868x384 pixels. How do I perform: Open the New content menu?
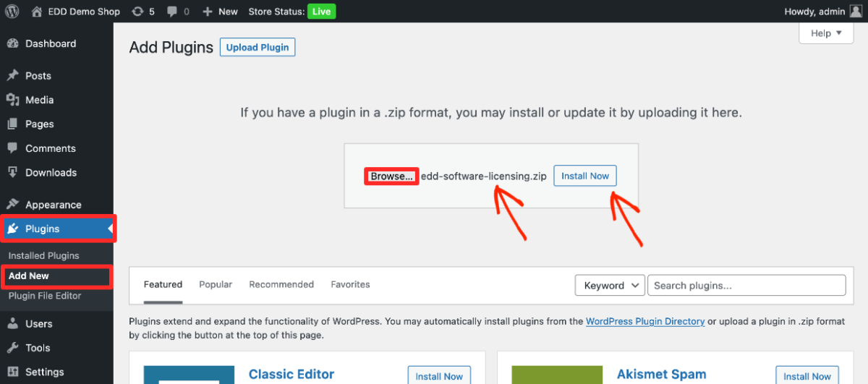220,12
